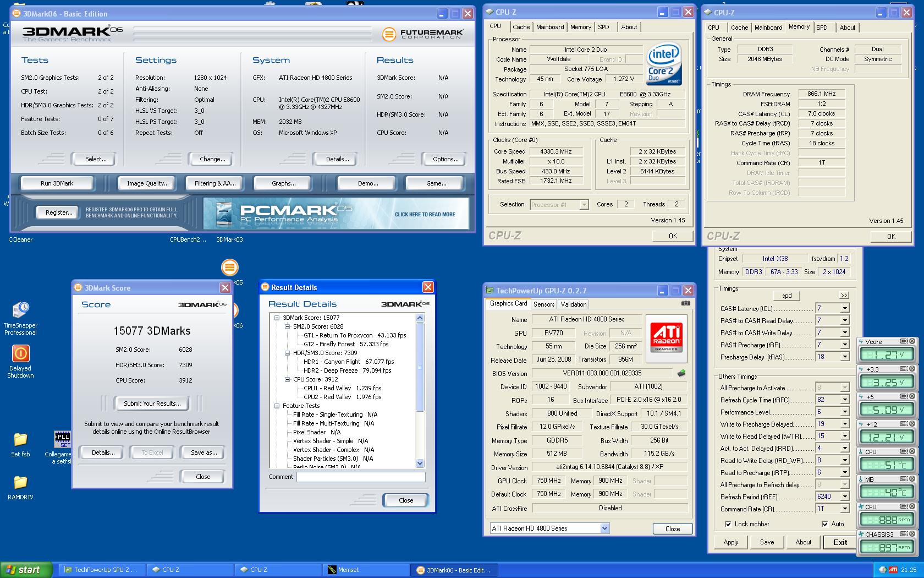This screenshot has height=578, width=924.
Task: Click the spd button in Memset timings
Action: 787,296
